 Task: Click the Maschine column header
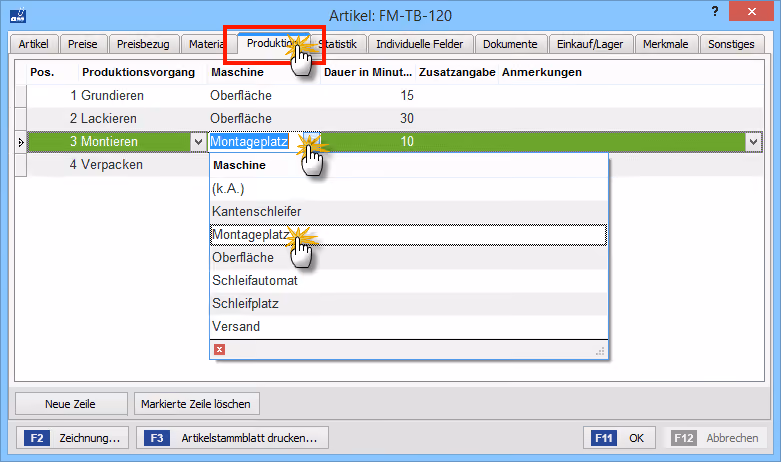[264, 72]
